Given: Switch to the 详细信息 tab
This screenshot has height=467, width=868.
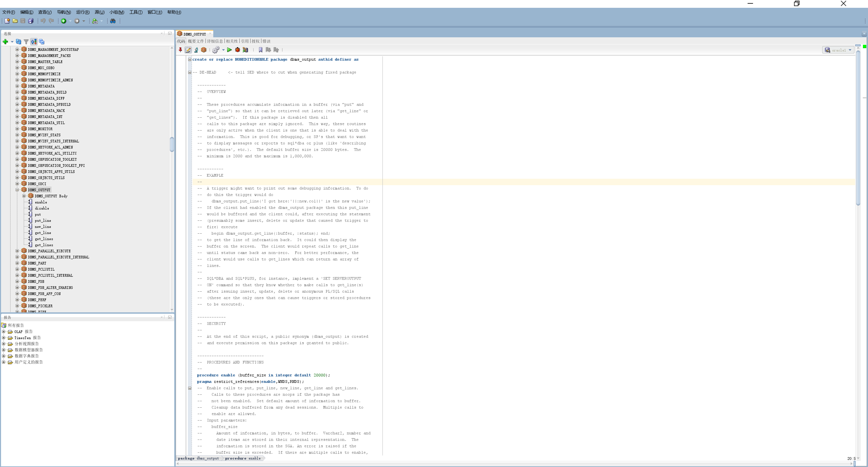Looking at the screenshot, I should (215, 41).
